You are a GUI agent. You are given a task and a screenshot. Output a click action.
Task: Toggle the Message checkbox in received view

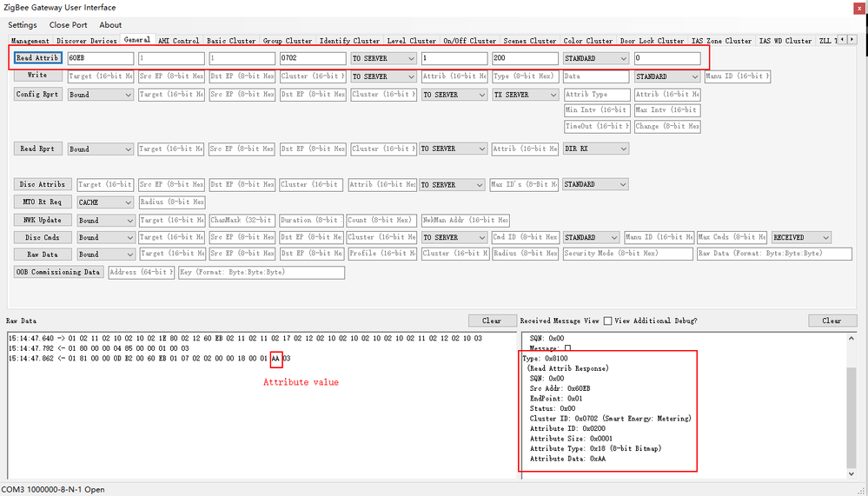click(x=567, y=348)
